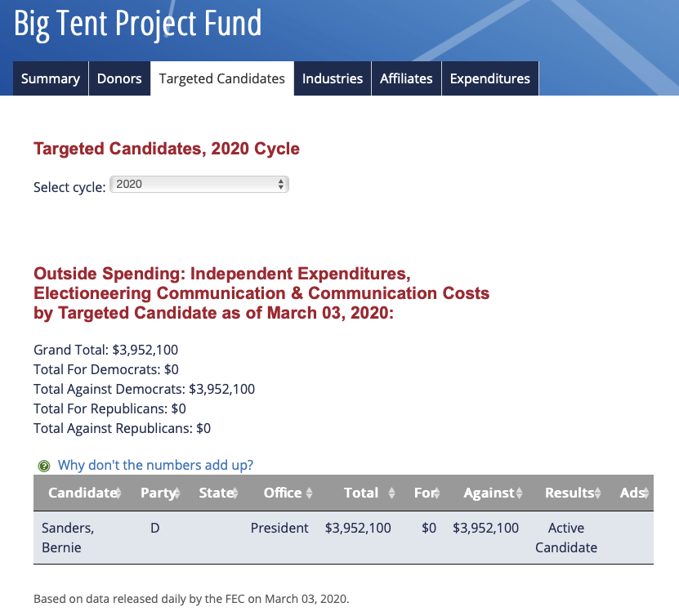Sort table by Ads column arrows

(x=645, y=493)
